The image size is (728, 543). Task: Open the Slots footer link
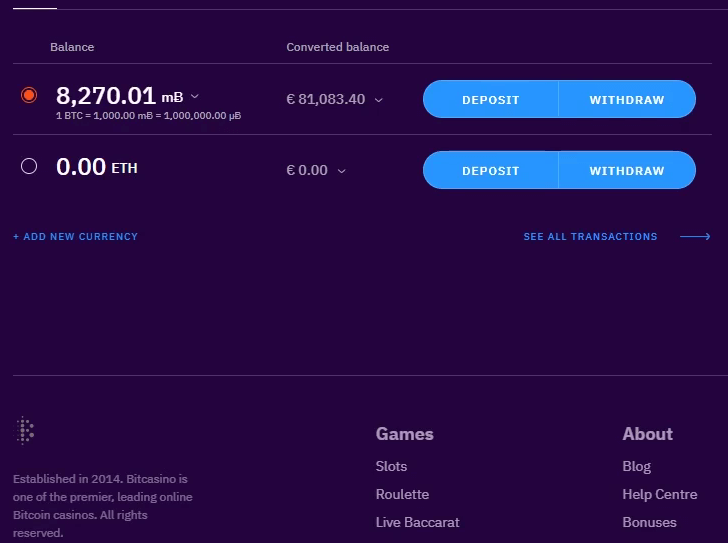(391, 466)
